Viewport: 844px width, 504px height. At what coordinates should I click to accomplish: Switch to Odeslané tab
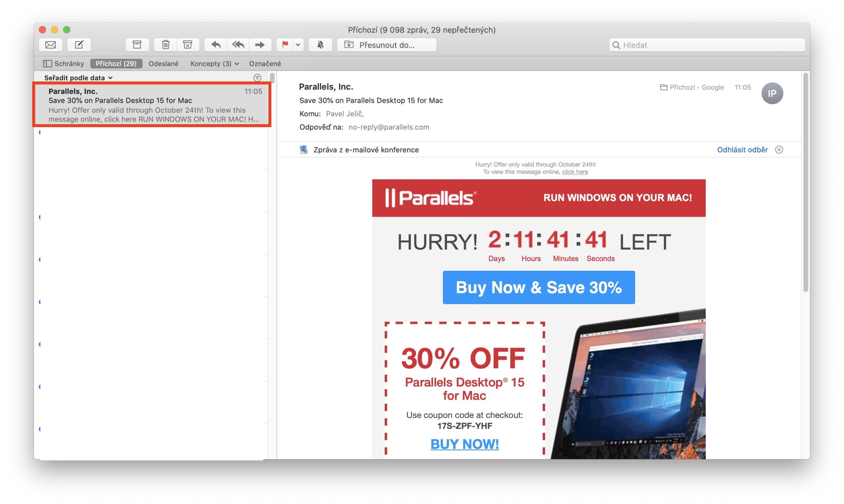[164, 64]
